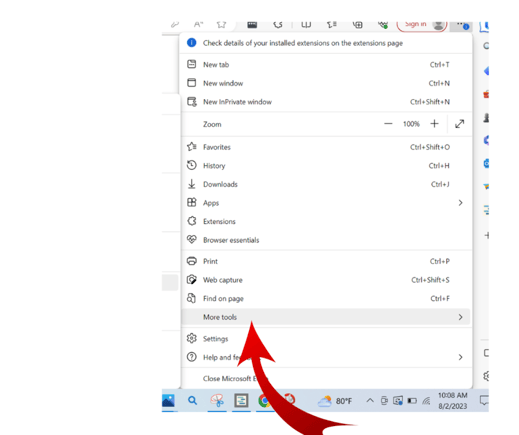
Task: Click the Settings gear icon in menu
Action: tap(192, 338)
